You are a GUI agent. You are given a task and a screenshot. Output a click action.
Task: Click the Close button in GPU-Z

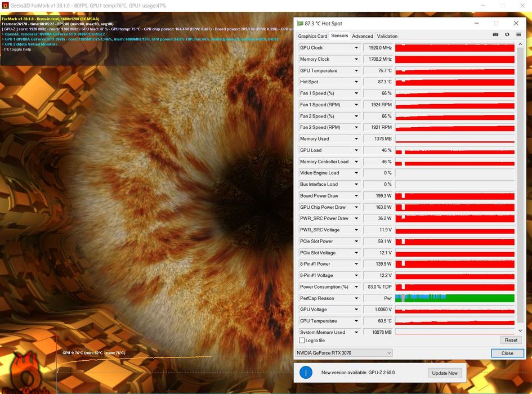pyautogui.click(x=507, y=353)
